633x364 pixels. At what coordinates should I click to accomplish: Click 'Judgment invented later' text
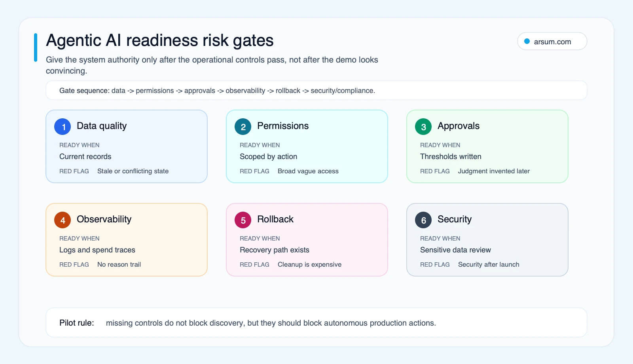[x=494, y=171]
